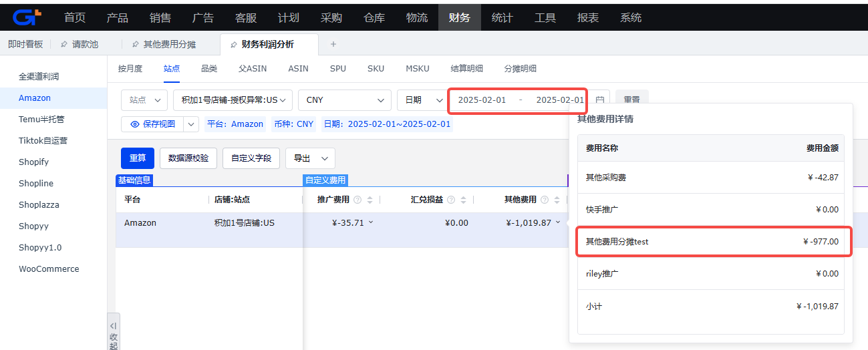Open the calendar icon beside the date range
Viewport: 868px width, 350px height.
pos(599,100)
